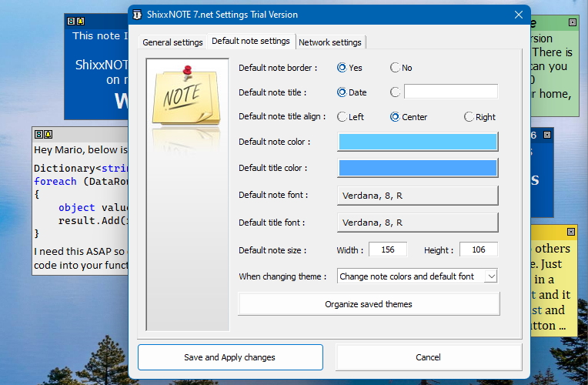Click Save and Apply changes button
This screenshot has height=385, width=588.
(x=229, y=357)
